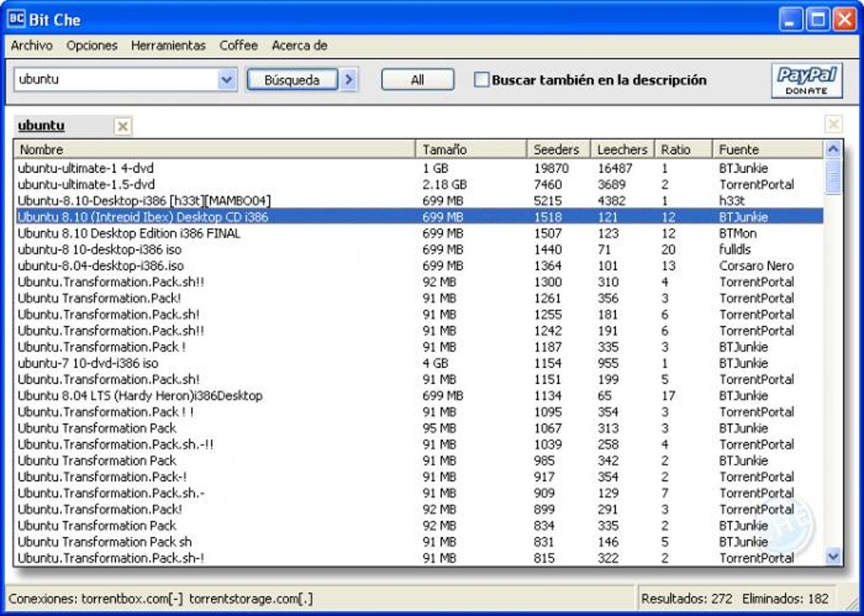This screenshot has width=864, height=616.
Task: Open the Archivo menu
Action: point(31,46)
